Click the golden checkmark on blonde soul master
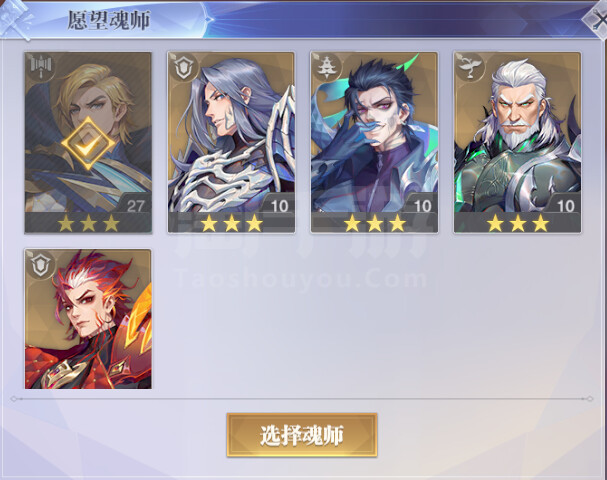Screen dimensions: 607x480 pos(88,143)
